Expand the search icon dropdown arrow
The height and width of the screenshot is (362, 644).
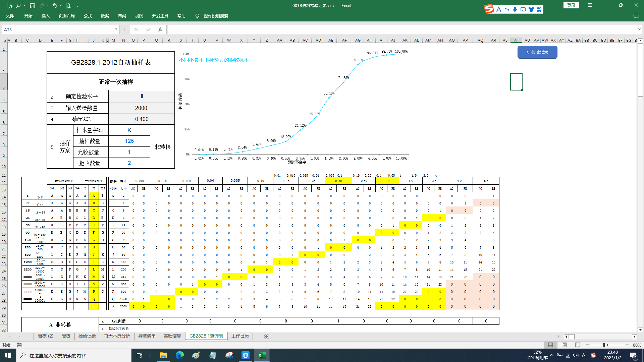[x=24, y=6]
